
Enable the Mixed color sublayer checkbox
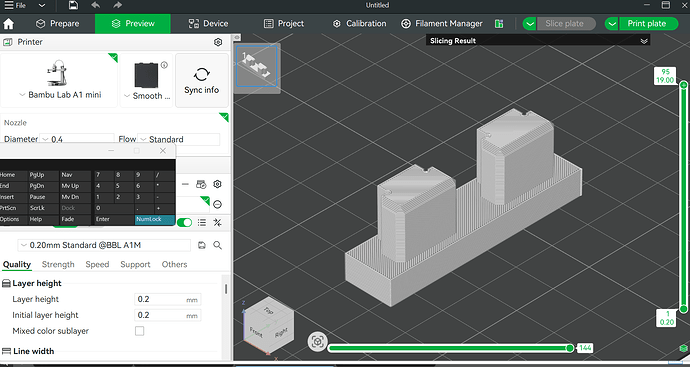pyautogui.click(x=139, y=331)
